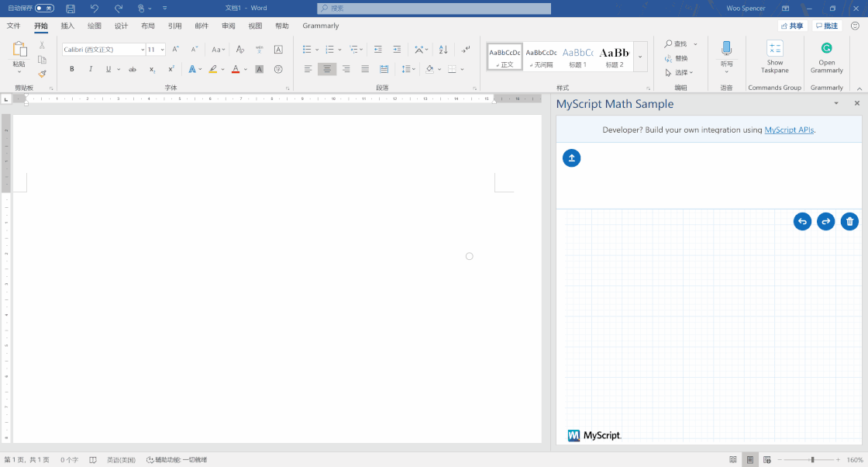
Task: Toggle bold formatting
Action: click(72, 69)
